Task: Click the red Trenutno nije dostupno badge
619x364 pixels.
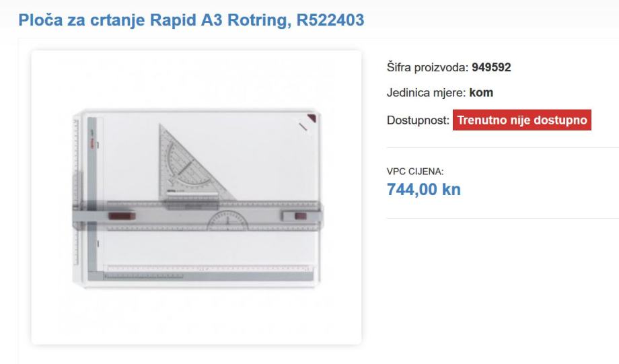Action: tap(522, 120)
